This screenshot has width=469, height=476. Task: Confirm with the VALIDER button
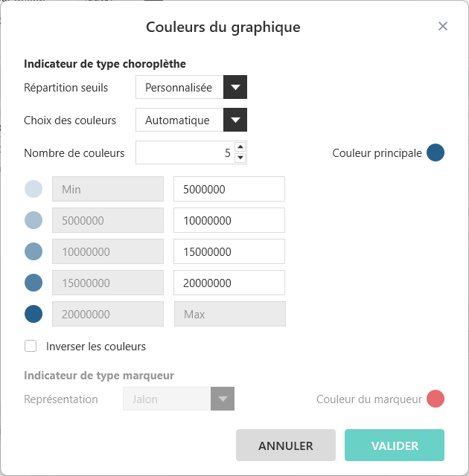click(x=394, y=446)
